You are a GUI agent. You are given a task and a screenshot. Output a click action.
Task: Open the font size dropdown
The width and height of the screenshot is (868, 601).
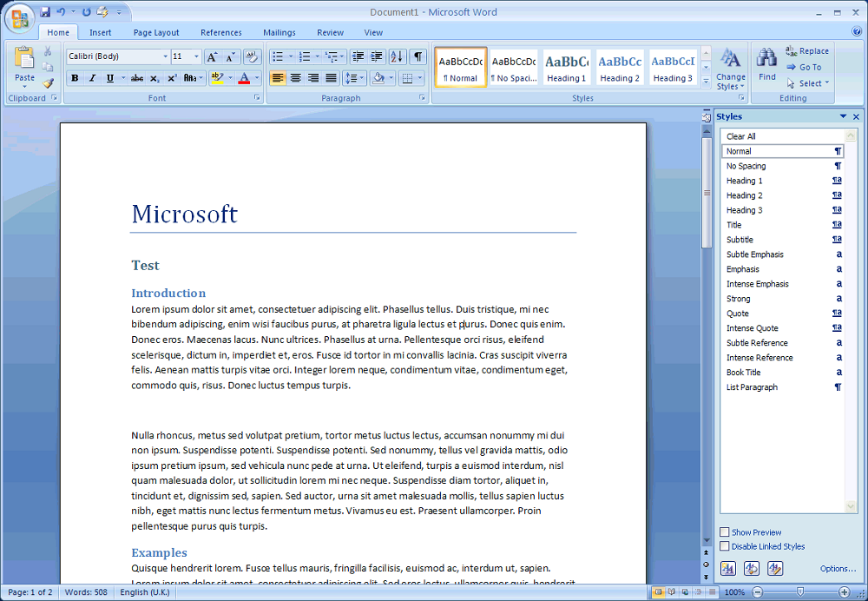pyautogui.click(x=196, y=56)
